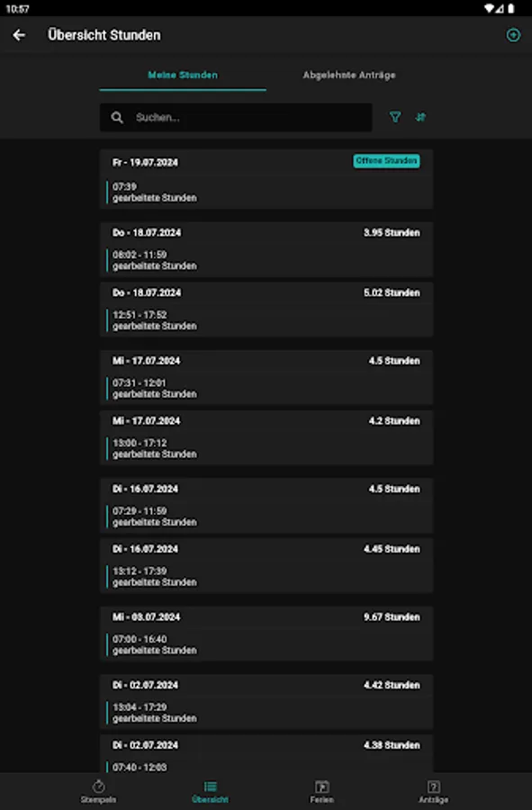
Task: Open the filter icon next to search
Action: [396, 117]
